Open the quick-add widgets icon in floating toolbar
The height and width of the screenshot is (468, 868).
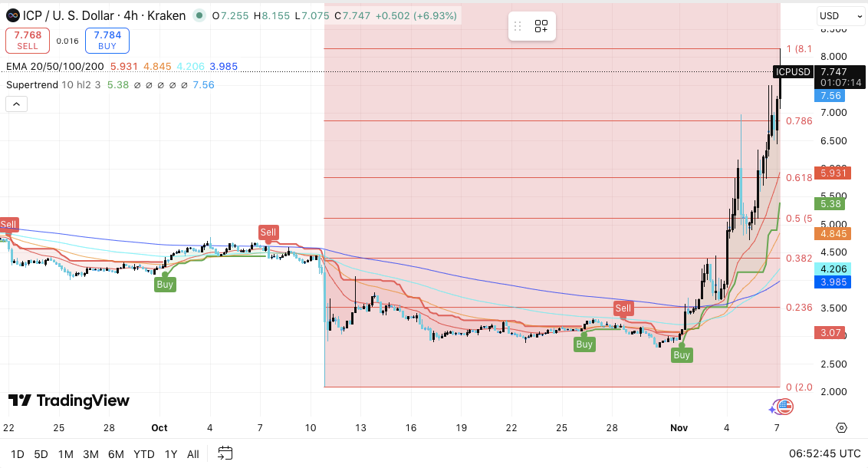[541, 27]
